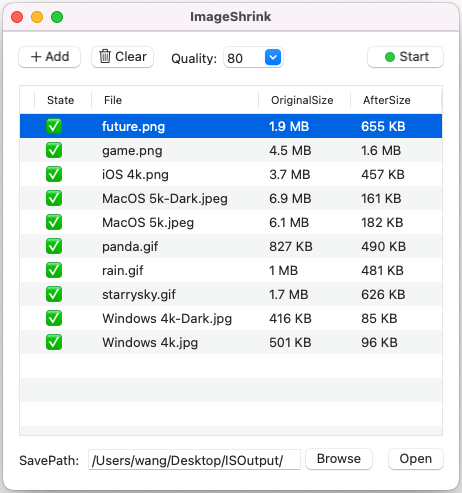Click the state check icon for starrysky.gif

54,294
